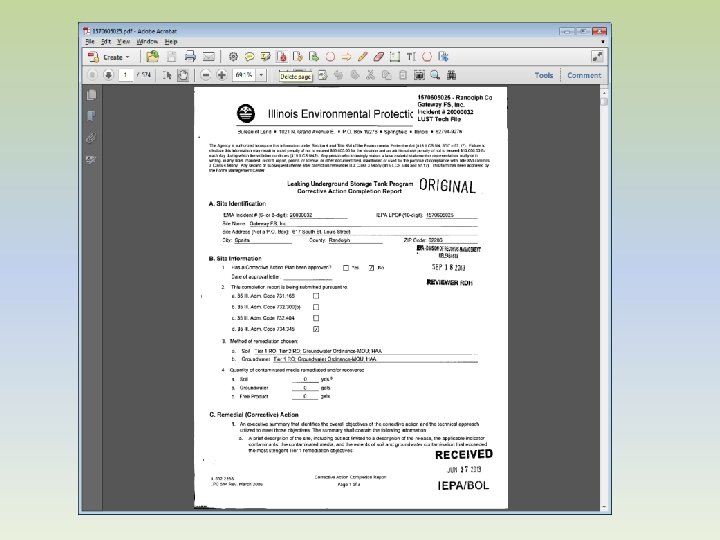Open the Edit menu
Screen dimensions: 720x540
tap(106, 41)
